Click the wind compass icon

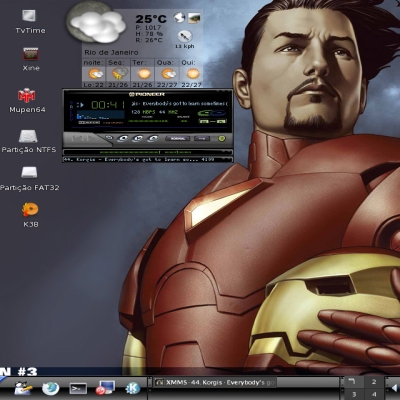(185, 36)
